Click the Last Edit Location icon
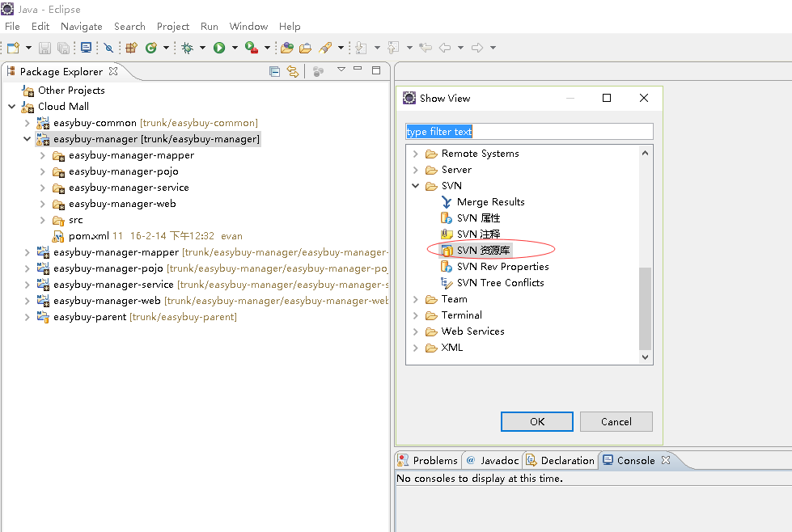 pos(426,48)
